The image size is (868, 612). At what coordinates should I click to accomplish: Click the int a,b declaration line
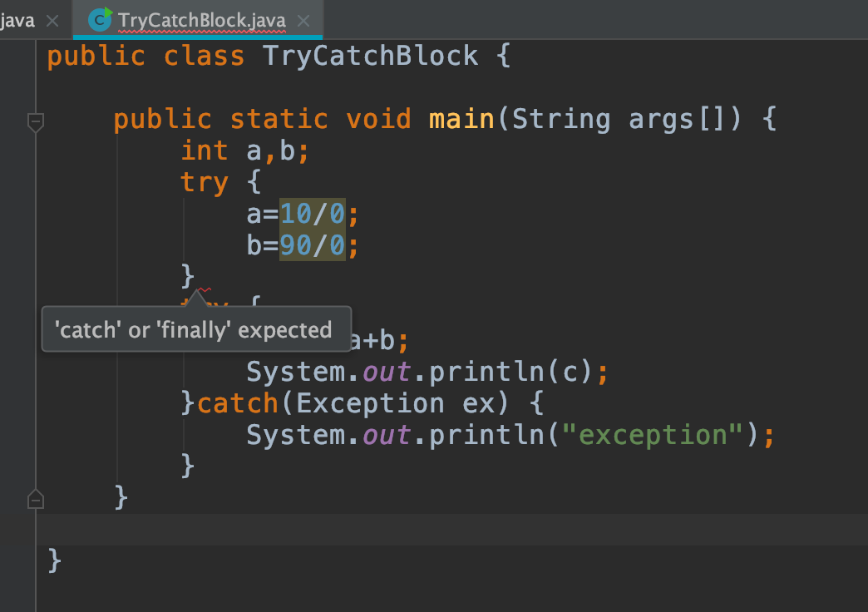click(243, 151)
